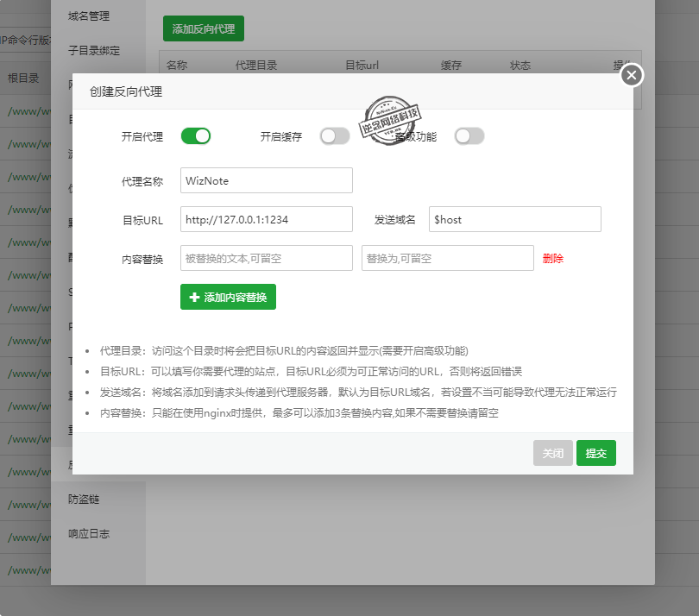Click the 代理目录 help note line

pyautogui.click(x=284, y=351)
